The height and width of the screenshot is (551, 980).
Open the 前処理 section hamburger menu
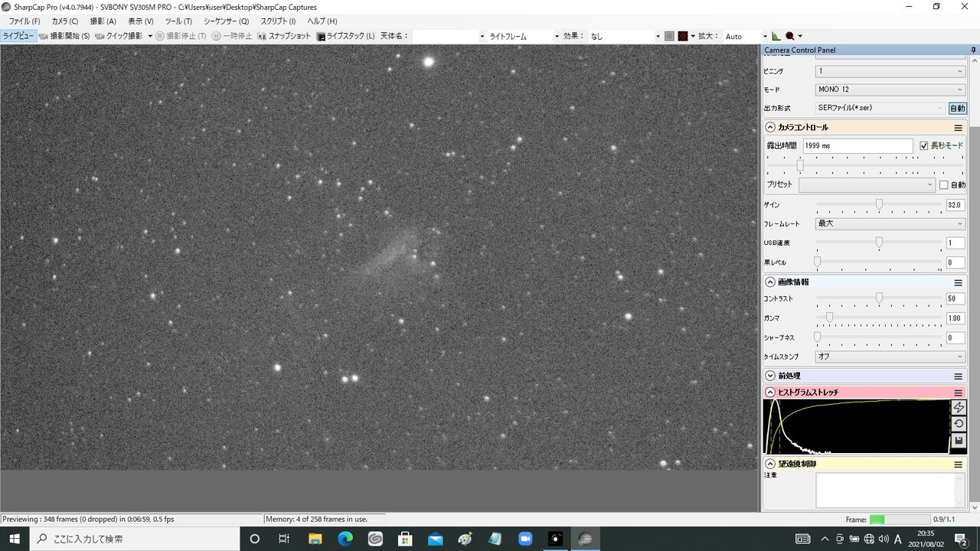click(x=958, y=376)
